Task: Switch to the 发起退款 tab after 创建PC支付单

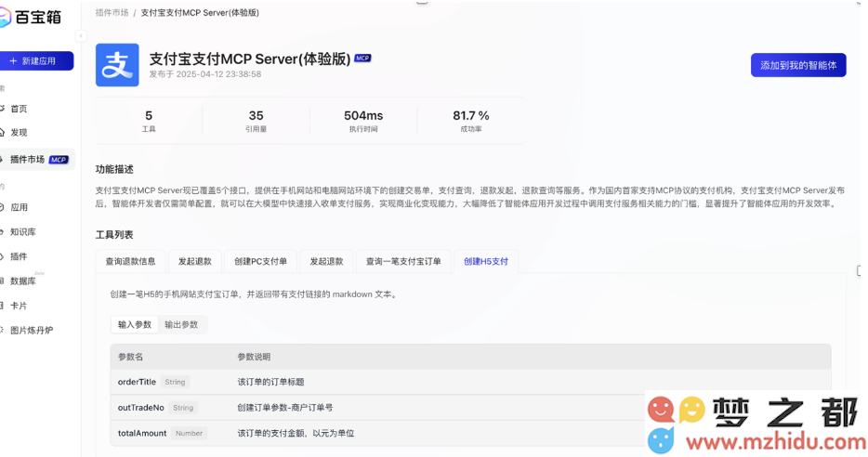Action: pos(326,261)
